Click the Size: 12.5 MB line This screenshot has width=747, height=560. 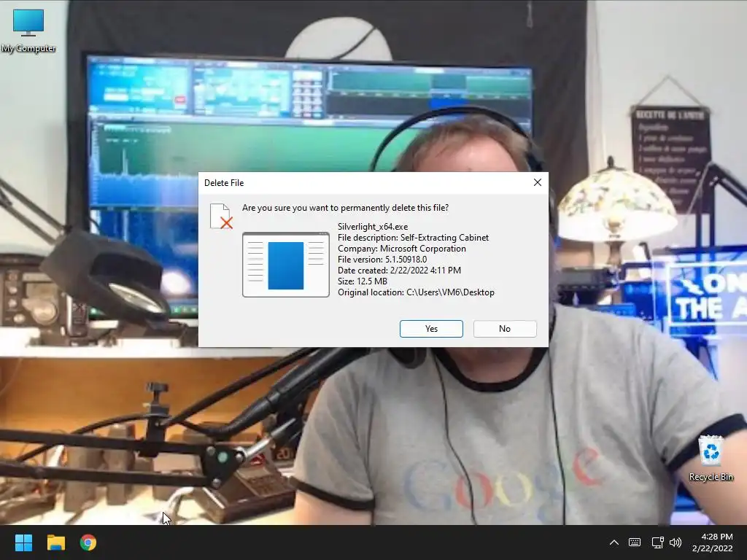click(x=363, y=281)
